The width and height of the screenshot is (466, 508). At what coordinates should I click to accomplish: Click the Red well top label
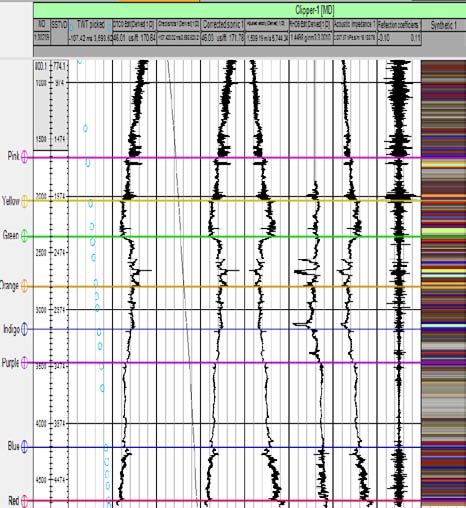(14, 500)
